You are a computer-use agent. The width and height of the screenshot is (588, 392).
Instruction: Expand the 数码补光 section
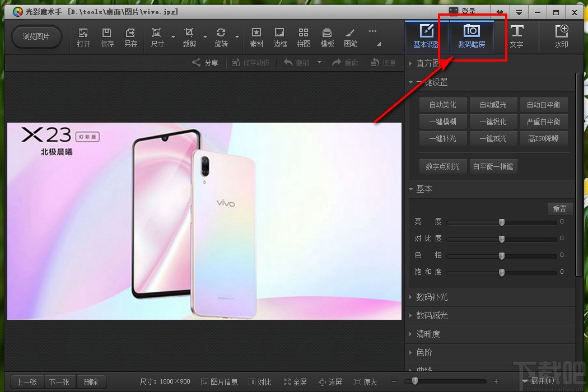[x=410, y=297]
